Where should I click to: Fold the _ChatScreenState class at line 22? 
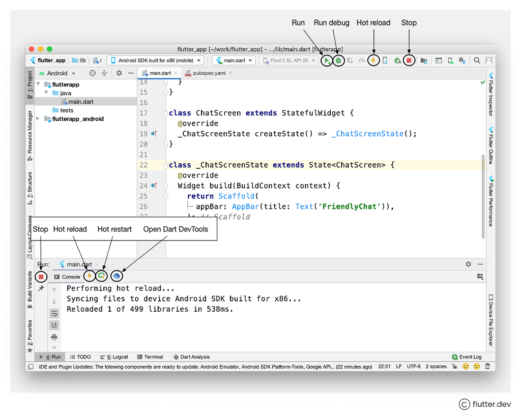point(165,165)
